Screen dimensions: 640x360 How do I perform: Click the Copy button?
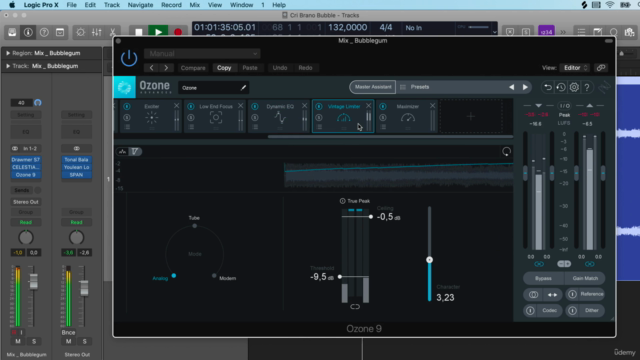pyautogui.click(x=224, y=68)
